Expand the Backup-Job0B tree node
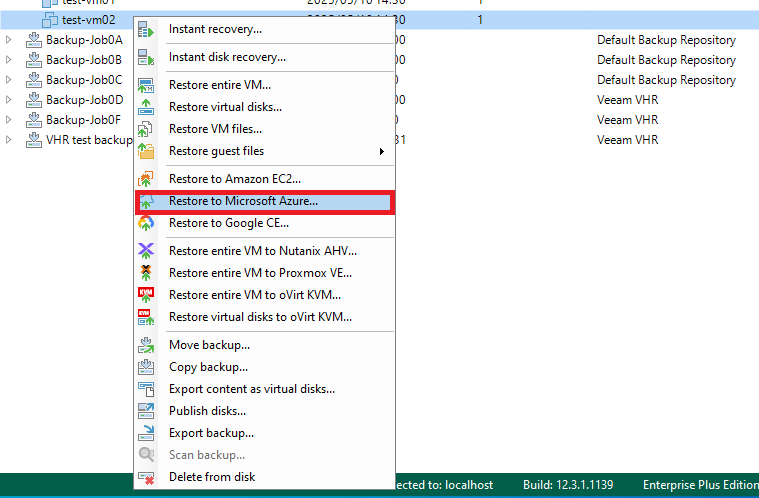 (x=8, y=60)
